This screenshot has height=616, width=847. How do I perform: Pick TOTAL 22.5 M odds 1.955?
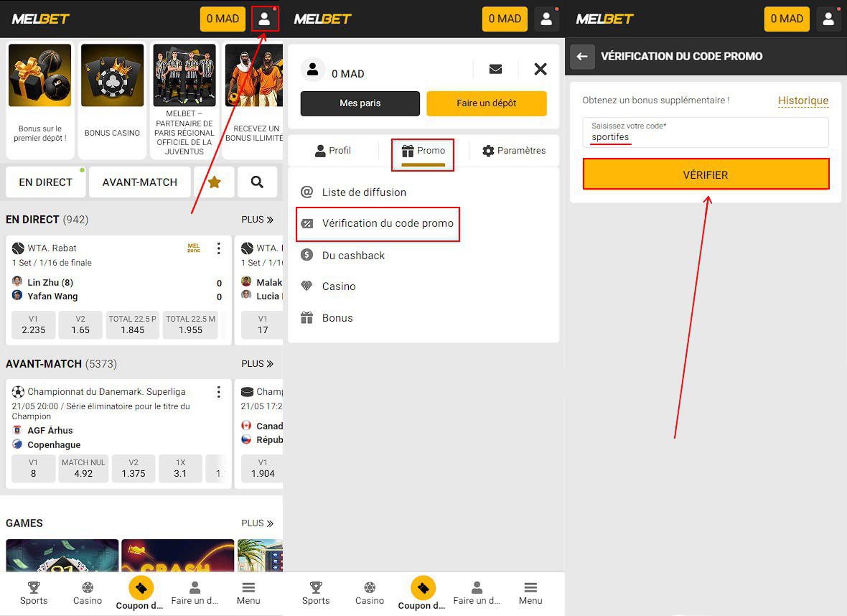click(x=190, y=325)
